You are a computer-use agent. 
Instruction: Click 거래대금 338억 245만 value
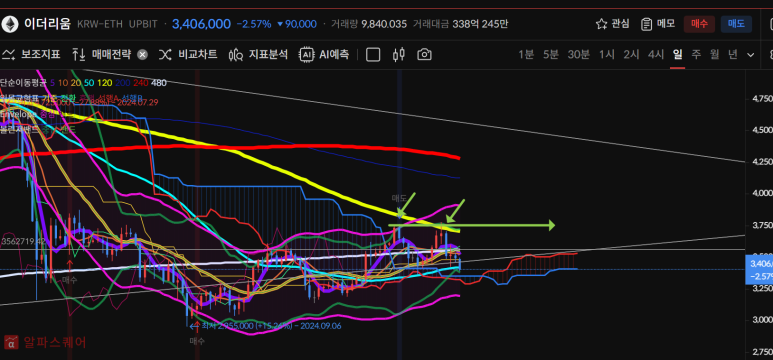click(460, 24)
